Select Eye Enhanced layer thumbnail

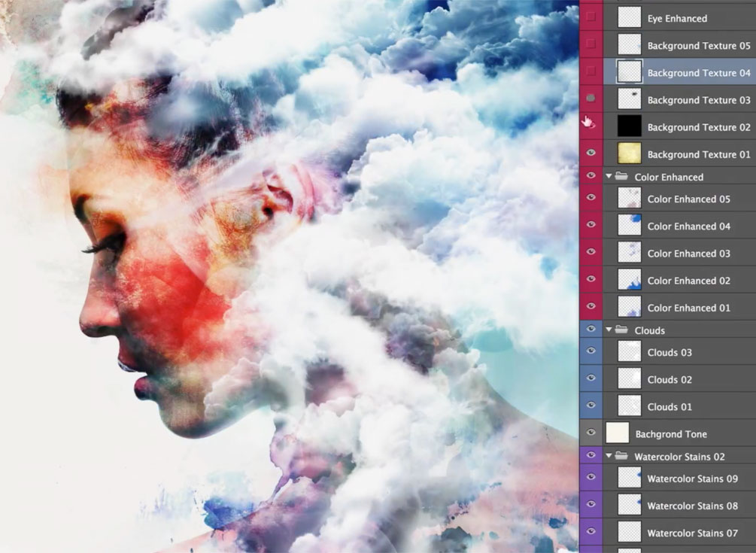point(630,17)
